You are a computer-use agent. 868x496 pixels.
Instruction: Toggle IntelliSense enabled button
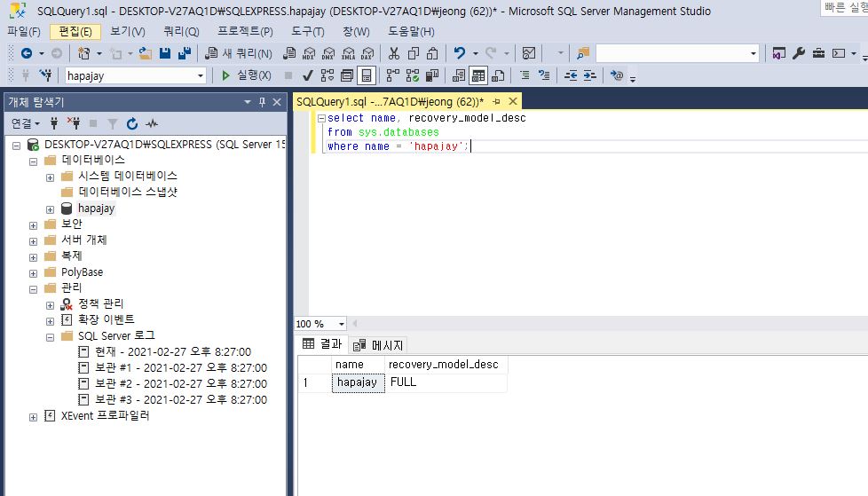(x=367, y=75)
